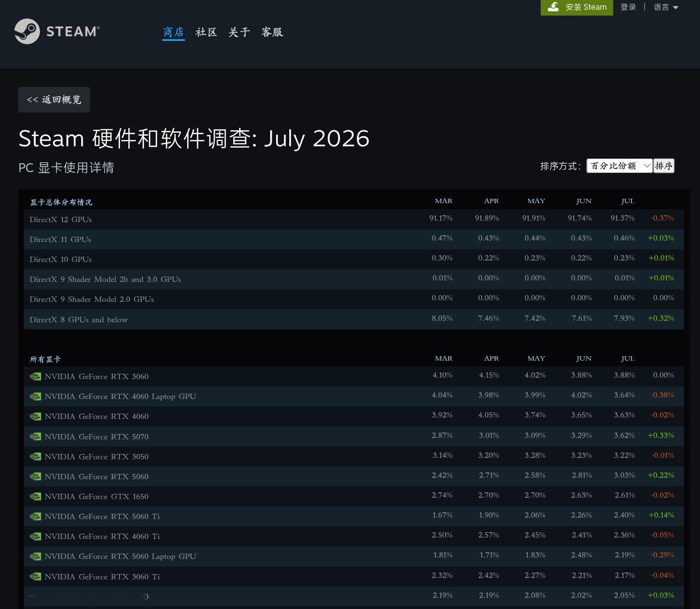Image resolution: width=700 pixels, height=609 pixels.
Task: Click the 排序 sort button
Action: pyautogui.click(x=664, y=166)
